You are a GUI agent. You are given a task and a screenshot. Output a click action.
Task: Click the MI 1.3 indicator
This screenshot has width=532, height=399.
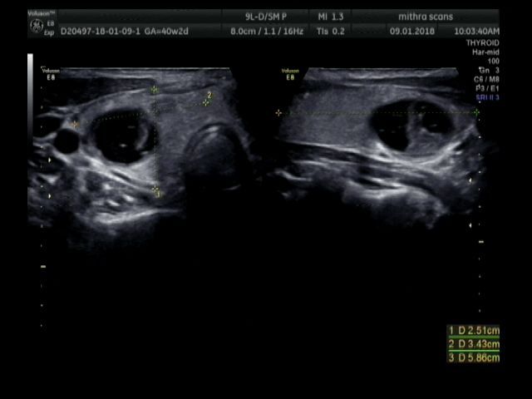click(x=331, y=16)
